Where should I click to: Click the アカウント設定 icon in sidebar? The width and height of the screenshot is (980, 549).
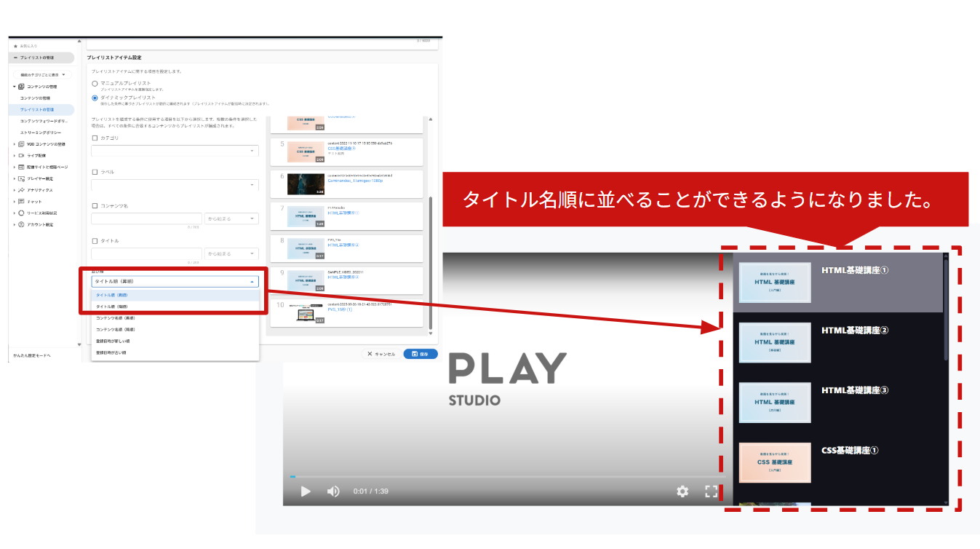pyautogui.click(x=21, y=225)
